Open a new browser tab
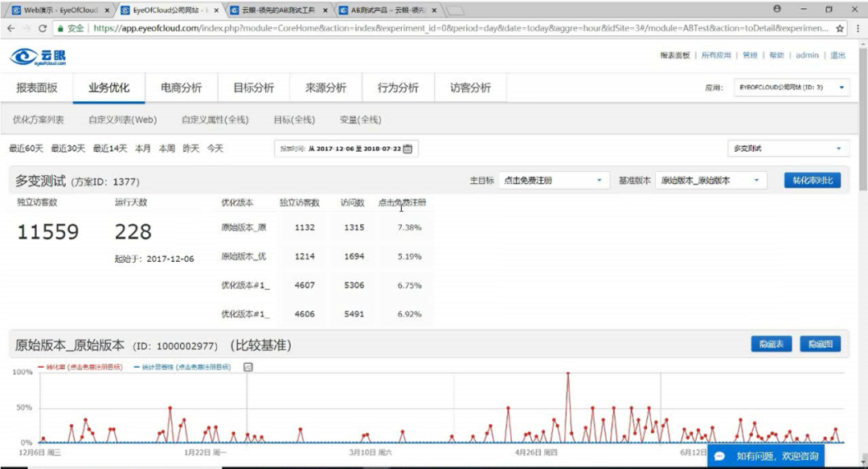The width and height of the screenshot is (868, 469). [x=454, y=10]
